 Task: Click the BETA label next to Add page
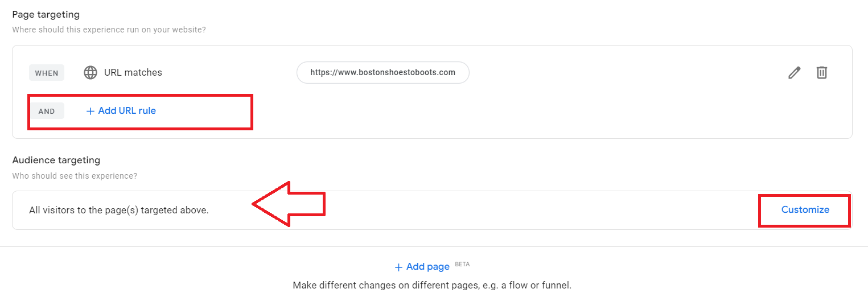[462, 265]
